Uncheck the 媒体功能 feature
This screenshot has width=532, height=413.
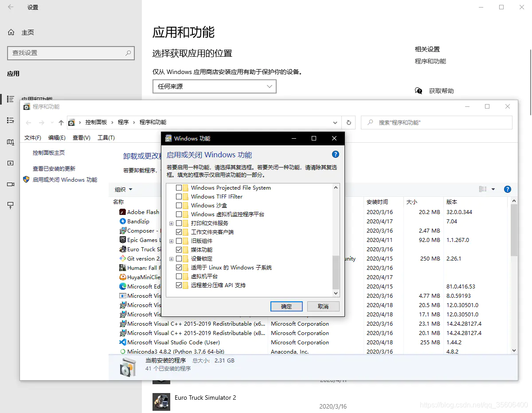click(x=179, y=249)
